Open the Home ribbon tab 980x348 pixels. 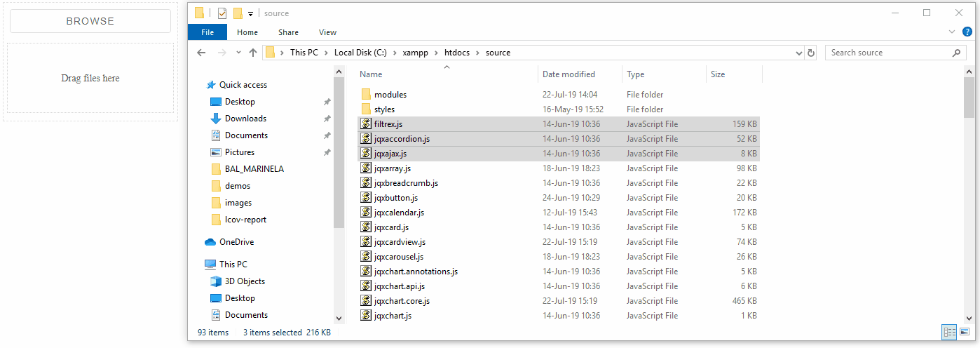tap(247, 32)
